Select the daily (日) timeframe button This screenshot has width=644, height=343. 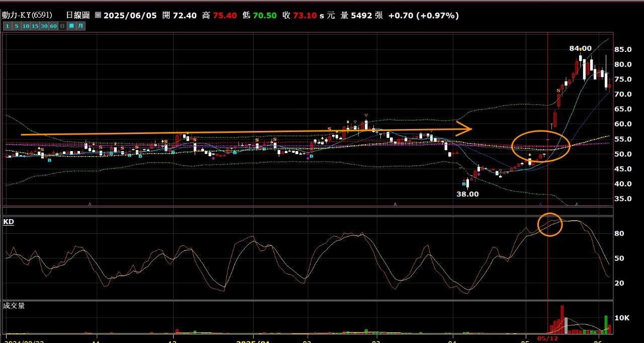coord(62,26)
